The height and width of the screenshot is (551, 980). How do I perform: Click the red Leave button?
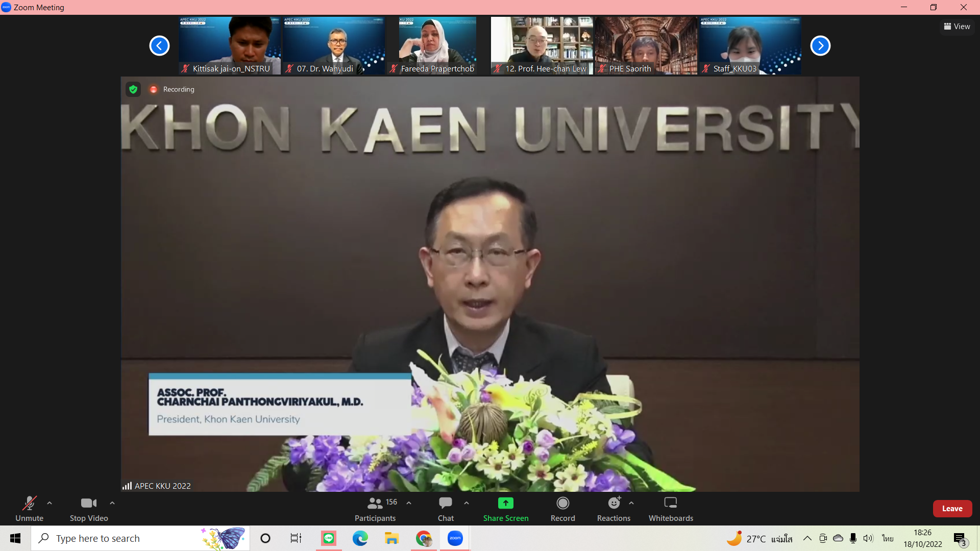pyautogui.click(x=952, y=509)
